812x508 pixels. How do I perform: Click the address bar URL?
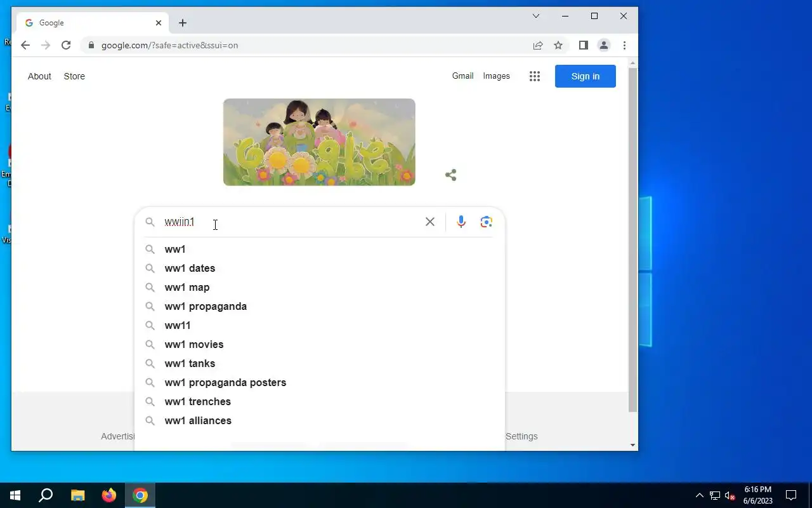[170, 45]
